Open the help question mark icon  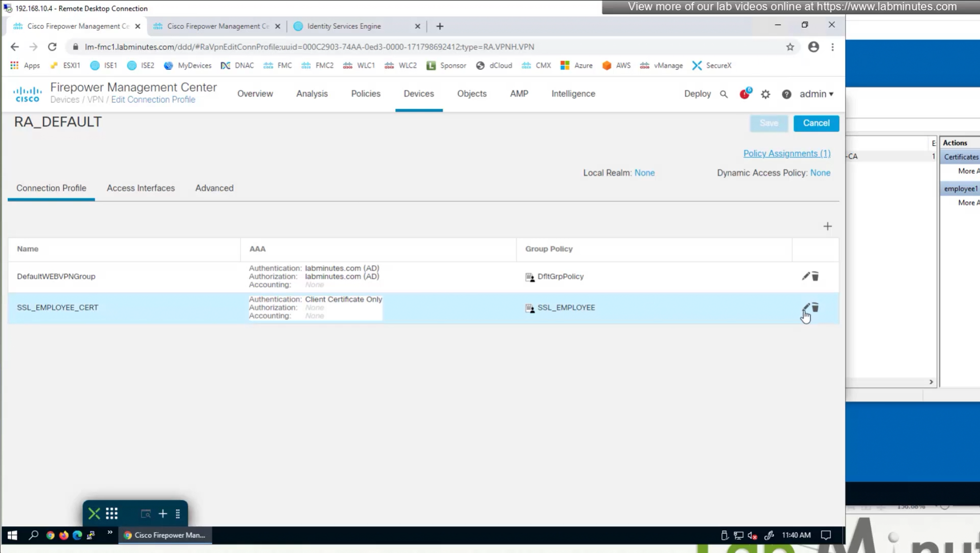[x=786, y=94]
